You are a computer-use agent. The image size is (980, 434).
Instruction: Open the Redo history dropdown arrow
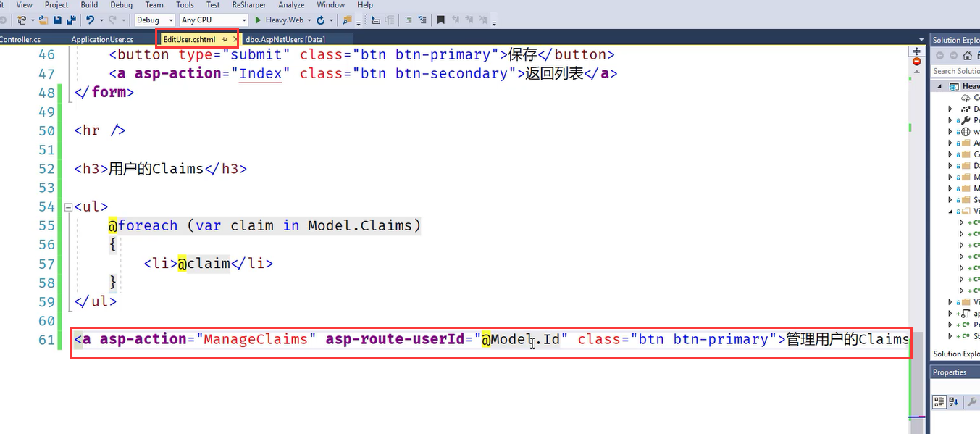pyautogui.click(x=123, y=20)
